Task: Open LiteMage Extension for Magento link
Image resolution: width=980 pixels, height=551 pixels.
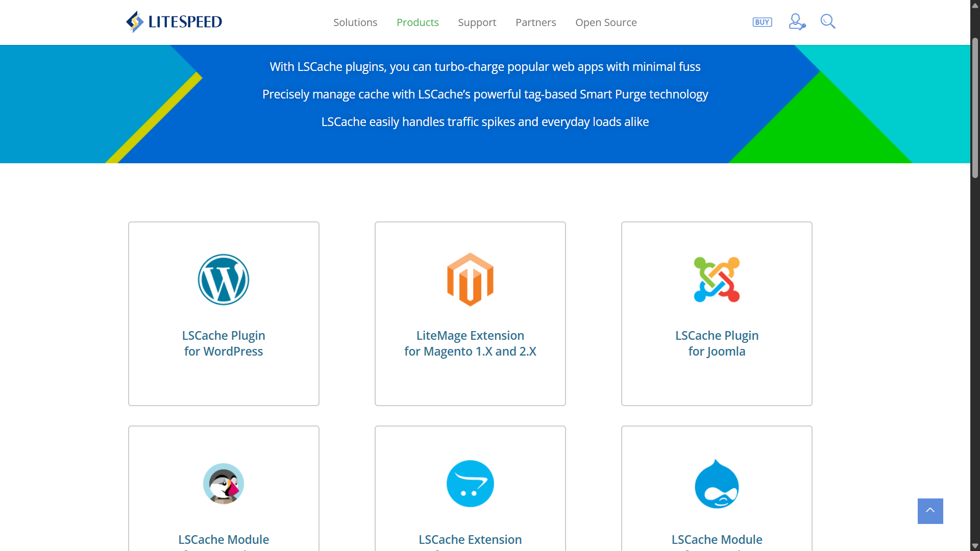Action: coord(470,343)
